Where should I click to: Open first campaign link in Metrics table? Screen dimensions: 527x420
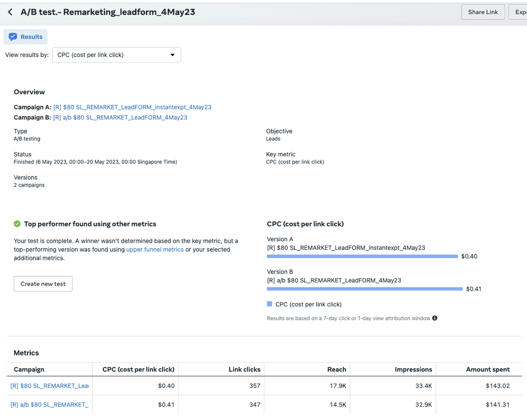pyautogui.click(x=49, y=386)
